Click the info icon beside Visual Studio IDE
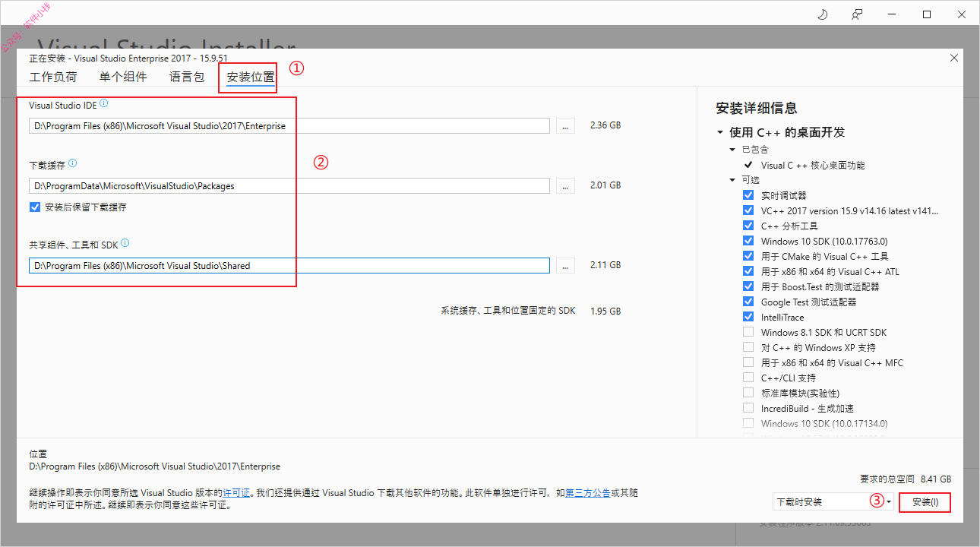 [104, 103]
